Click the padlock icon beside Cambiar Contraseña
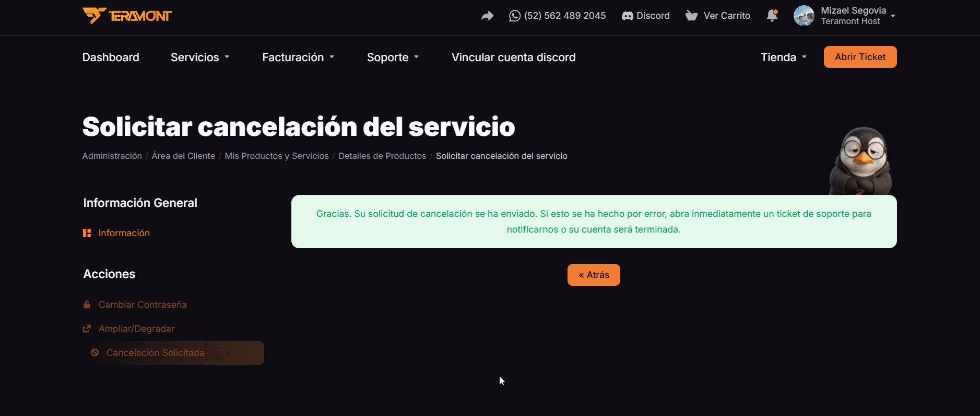 [87, 305]
